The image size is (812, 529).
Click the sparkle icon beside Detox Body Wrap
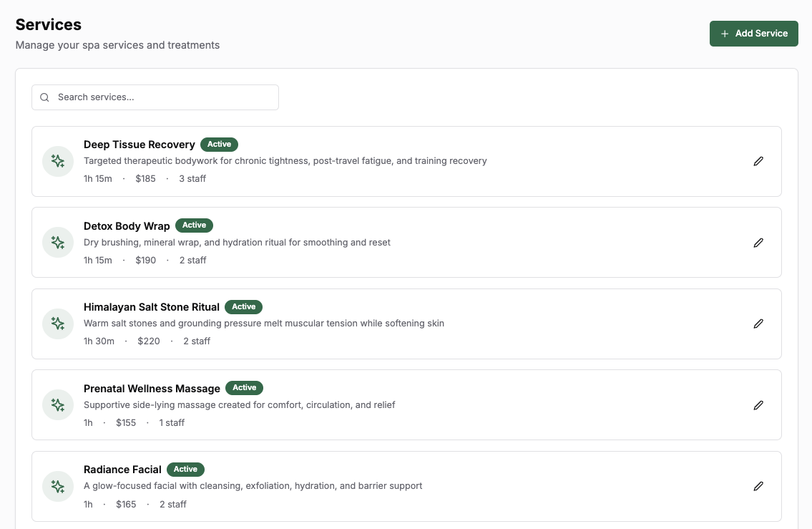57,242
